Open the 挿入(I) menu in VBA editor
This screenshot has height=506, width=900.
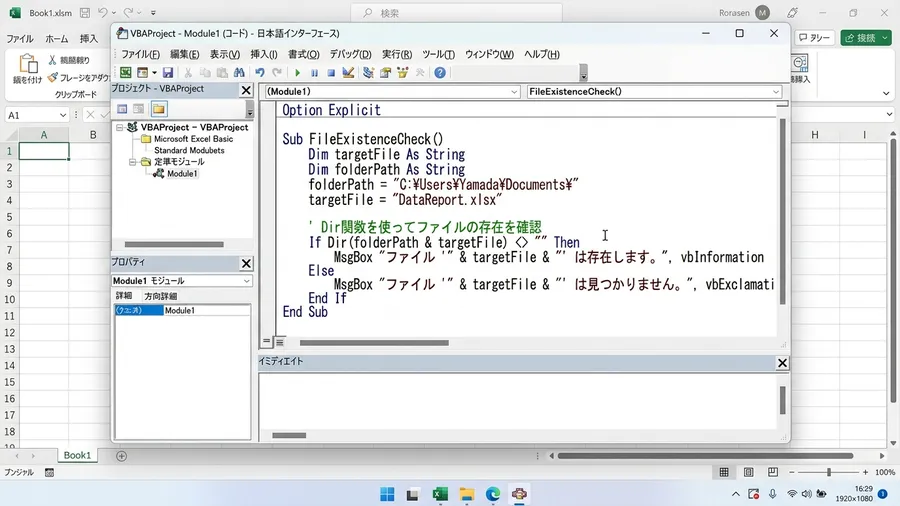pyautogui.click(x=263, y=55)
